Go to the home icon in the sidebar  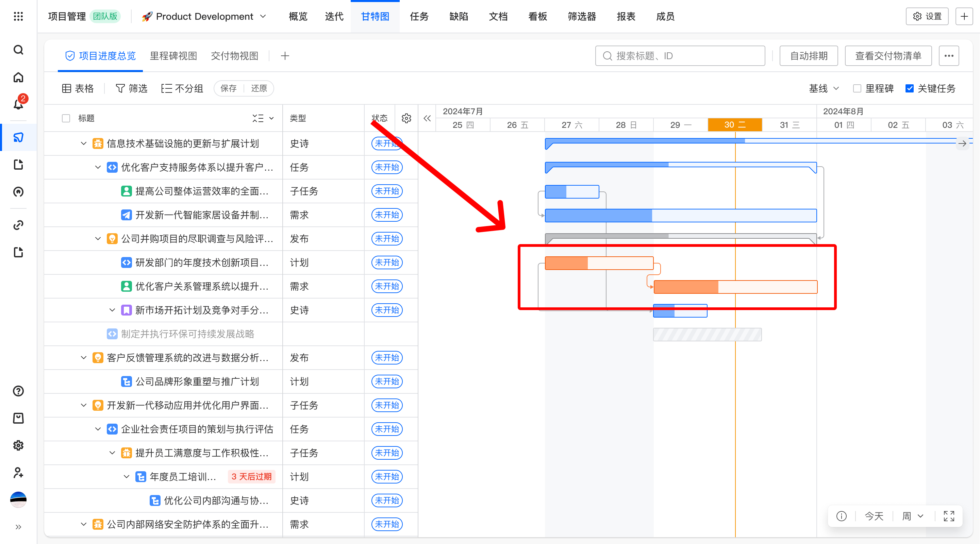(x=18, y=78)
